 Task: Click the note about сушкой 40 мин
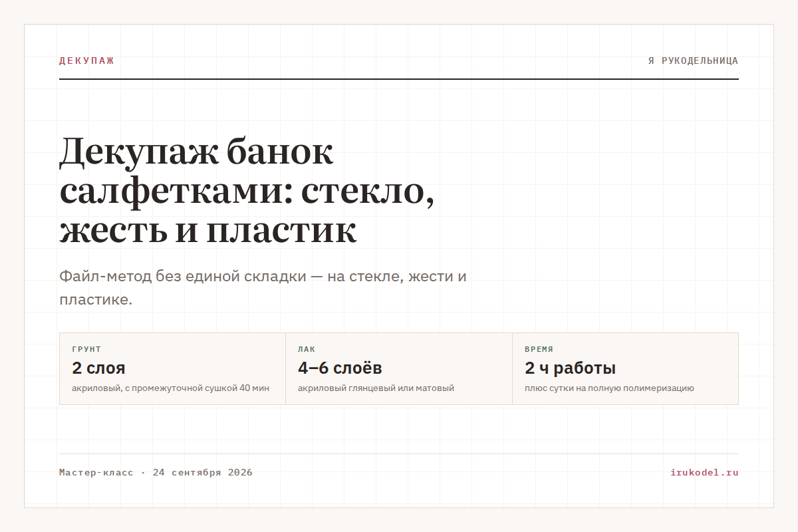[x=170, y=388]
